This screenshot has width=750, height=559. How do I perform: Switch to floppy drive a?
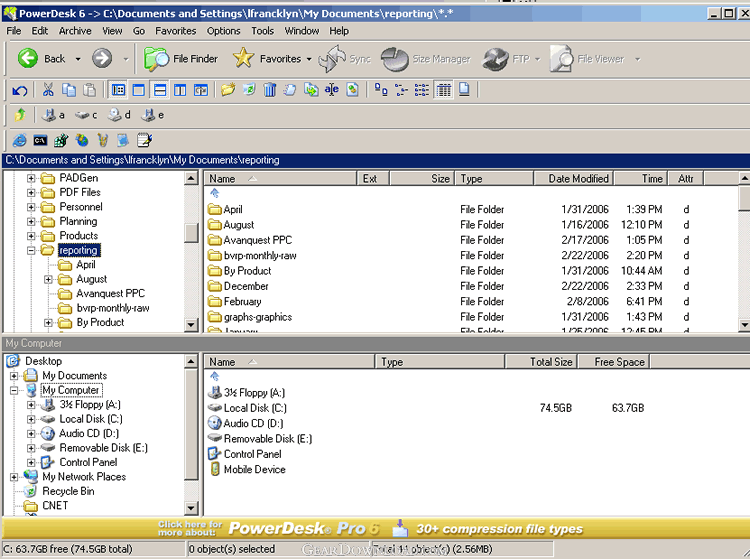click(x=53, y=115)
